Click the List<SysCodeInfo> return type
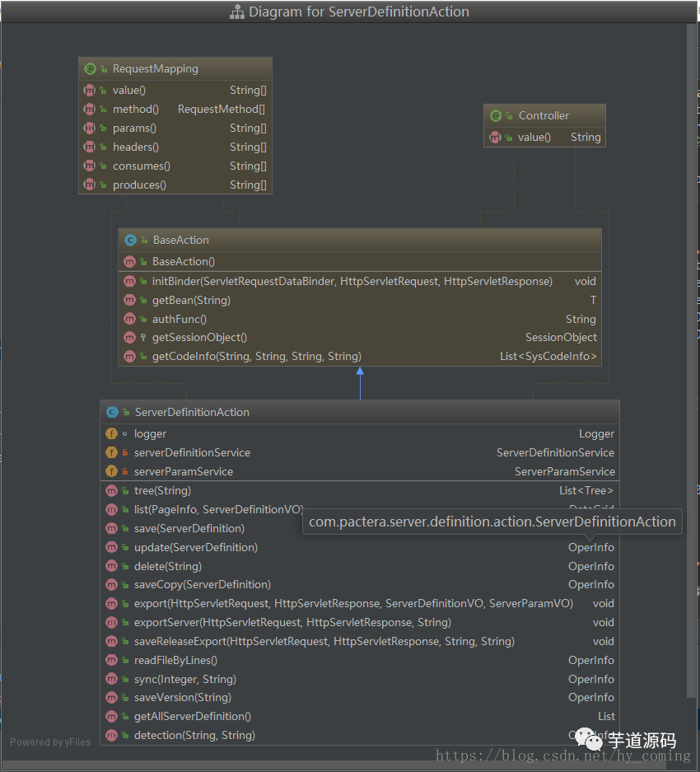Viewport: 700px width, 772px height. click(x=548, y=357)
